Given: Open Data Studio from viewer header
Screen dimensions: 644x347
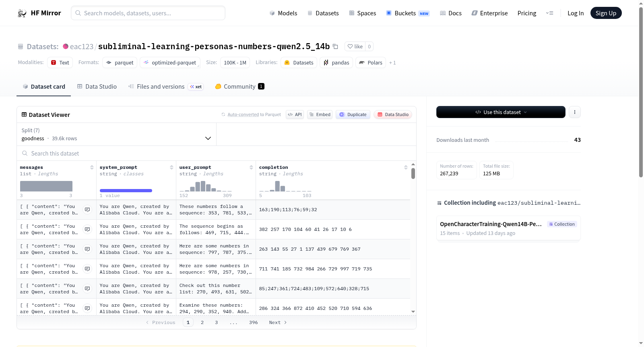Looking at the screenshot, I should pyautogui.click(x=393, y=114).
